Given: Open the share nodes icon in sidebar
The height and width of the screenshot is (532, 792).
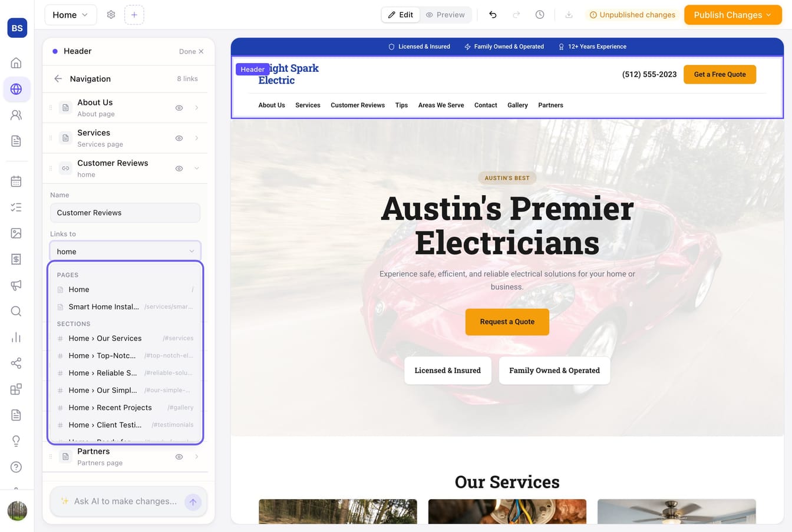Looking at the screenshot, I should tap(16, 363).
